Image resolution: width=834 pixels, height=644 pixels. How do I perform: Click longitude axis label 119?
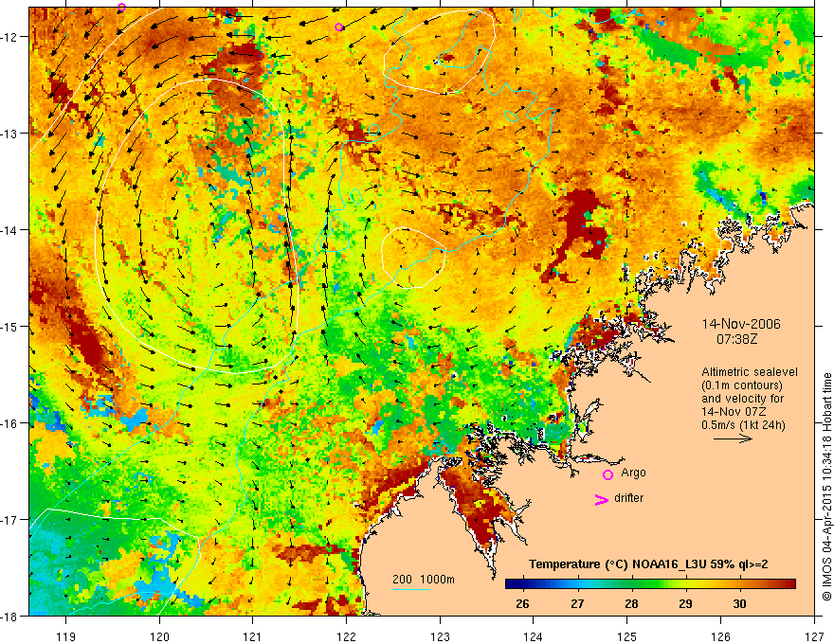pos(66,636)
